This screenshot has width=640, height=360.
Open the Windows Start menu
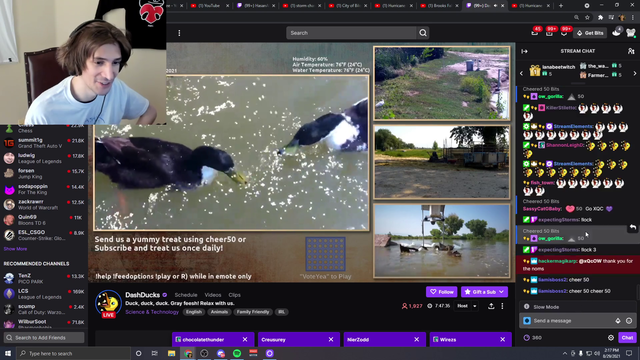pyautogui.click(x=8, y=353)
